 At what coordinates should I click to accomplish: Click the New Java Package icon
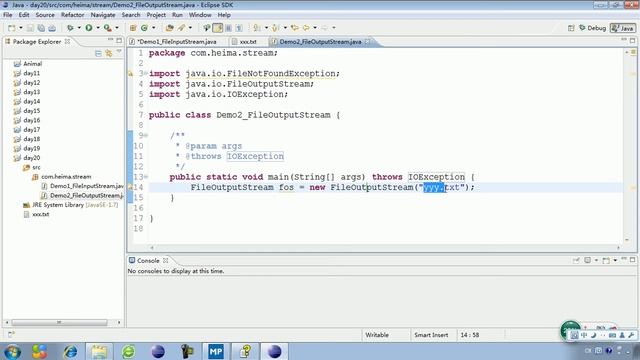click(x=133, y=28)
